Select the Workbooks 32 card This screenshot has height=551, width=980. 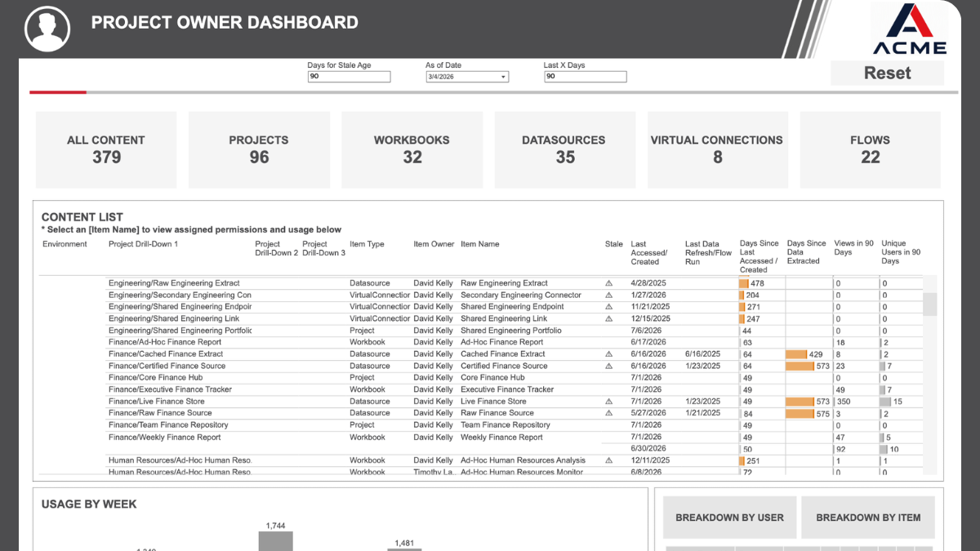click(412, 149)
